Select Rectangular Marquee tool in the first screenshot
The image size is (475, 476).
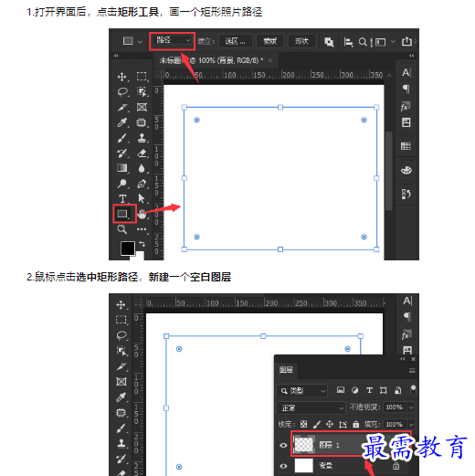(142, 77)
